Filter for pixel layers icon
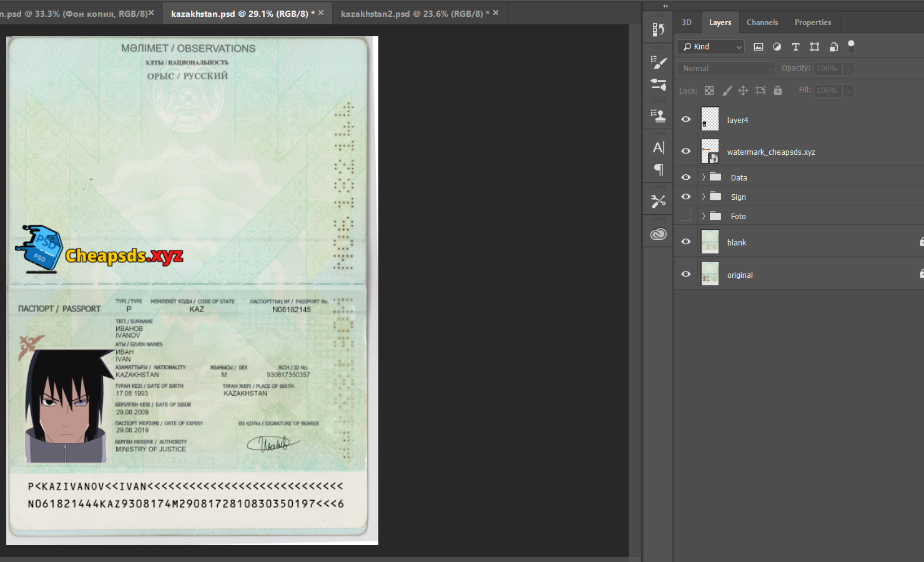 759,47
